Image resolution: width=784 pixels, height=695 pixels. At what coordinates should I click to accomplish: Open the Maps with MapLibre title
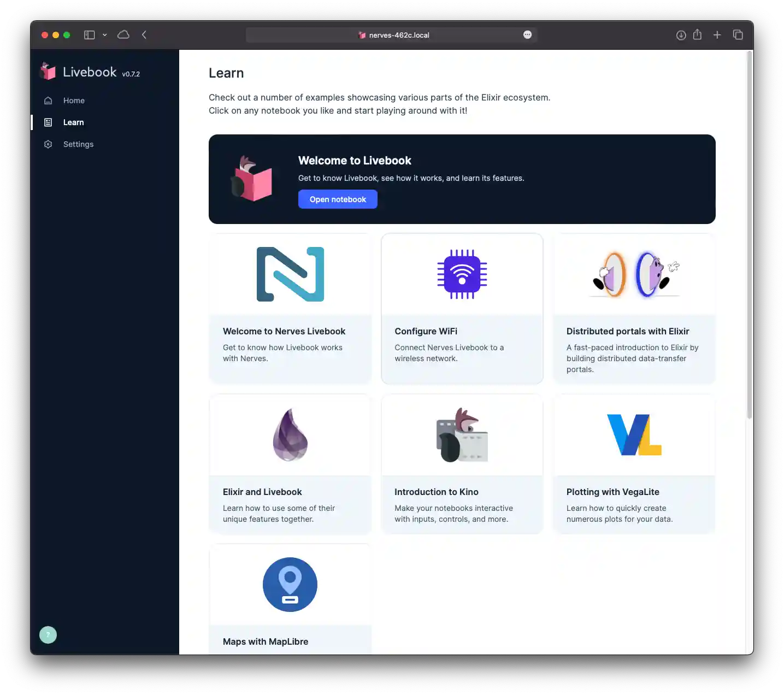(266, 641)
